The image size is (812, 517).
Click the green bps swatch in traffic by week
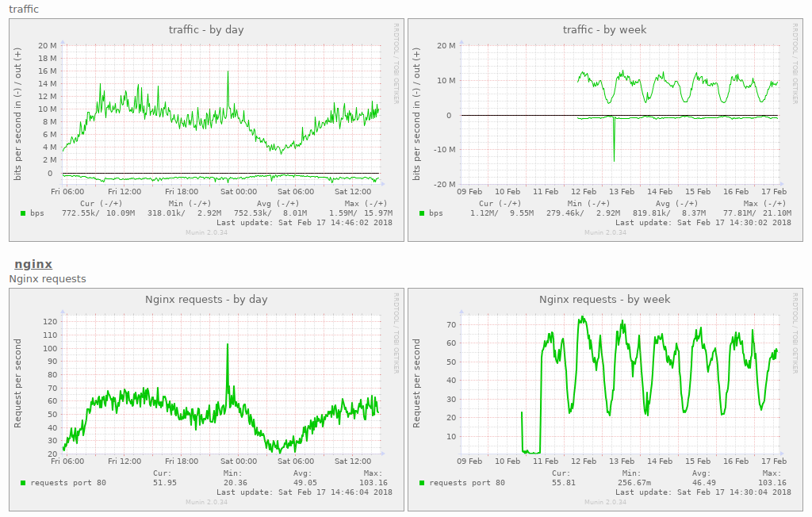422,213
